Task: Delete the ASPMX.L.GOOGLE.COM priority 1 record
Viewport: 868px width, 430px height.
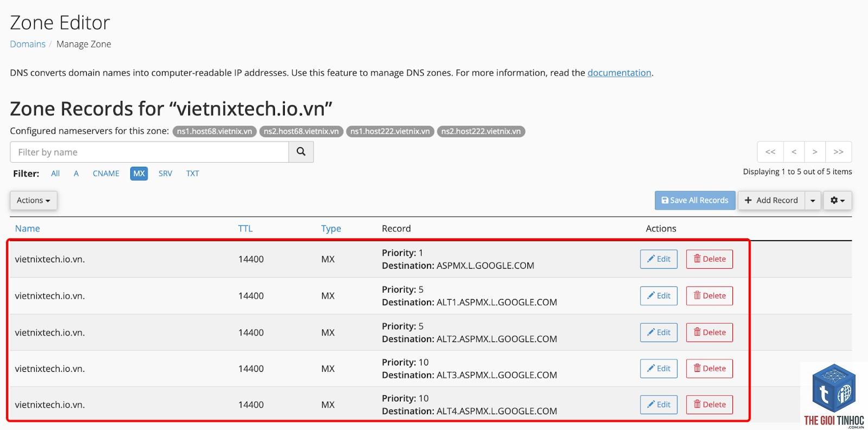Action: [x=710, y=259]
